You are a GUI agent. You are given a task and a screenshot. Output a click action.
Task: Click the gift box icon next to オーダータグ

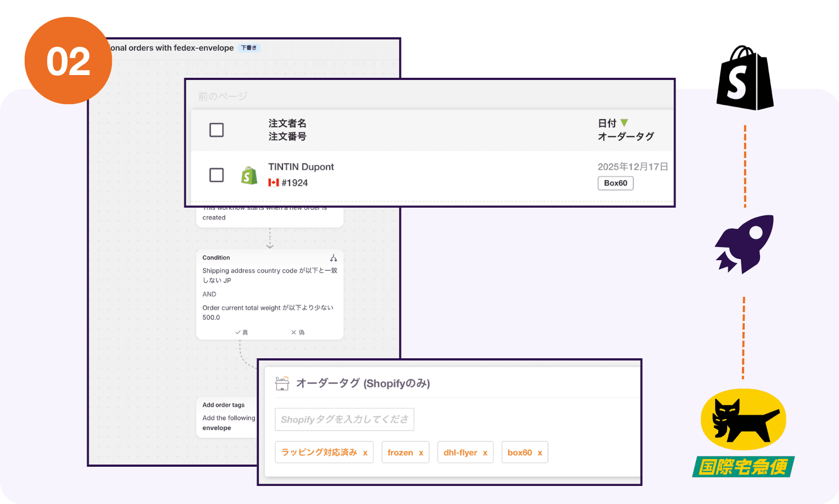tap(281, 383)
